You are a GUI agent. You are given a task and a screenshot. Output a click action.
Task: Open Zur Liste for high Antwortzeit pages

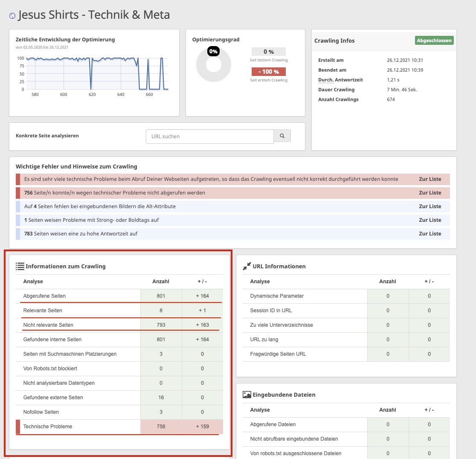pyautogui.click(x=430, y=234)
